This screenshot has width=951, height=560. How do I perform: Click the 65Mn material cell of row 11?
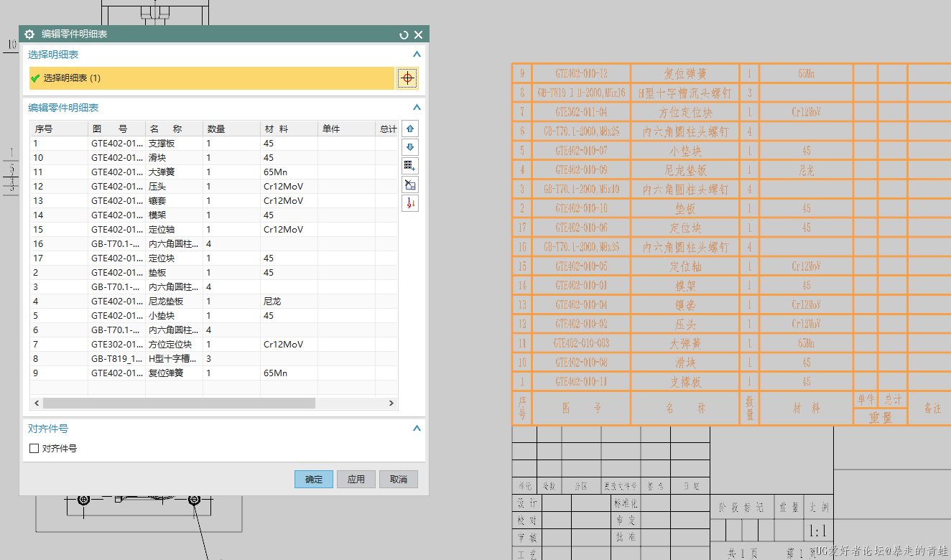tap(289, 172)
